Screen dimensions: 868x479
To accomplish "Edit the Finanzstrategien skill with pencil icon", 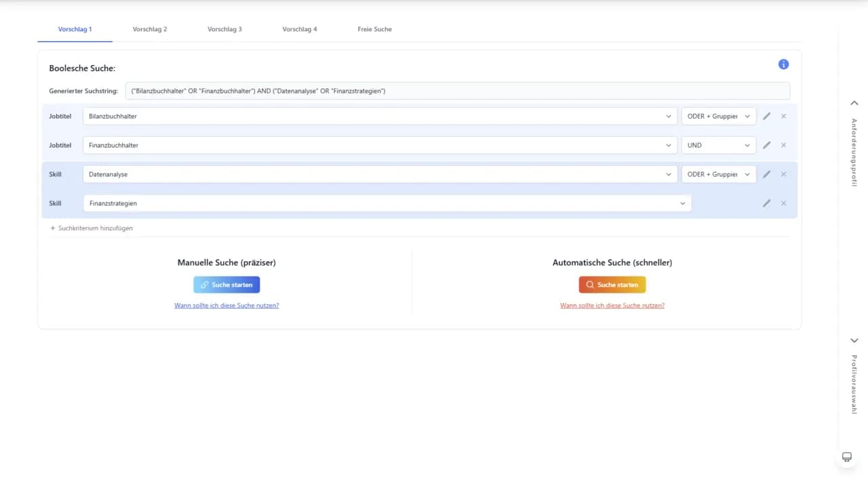I will 766,203.
